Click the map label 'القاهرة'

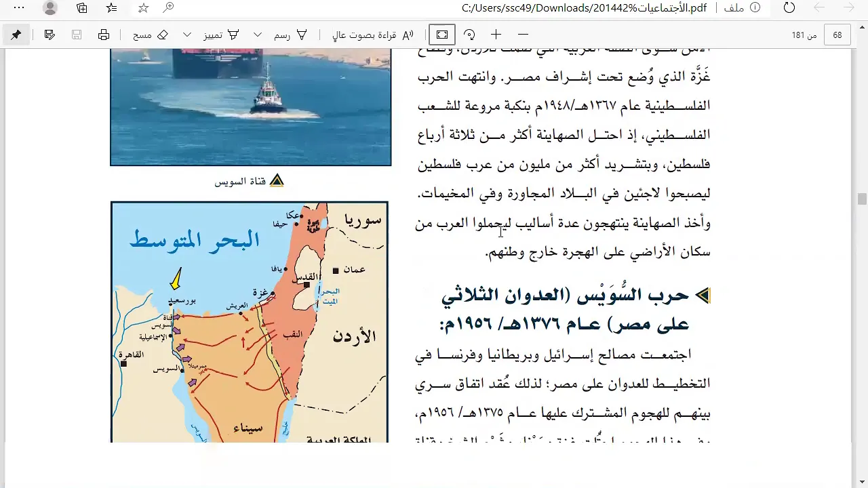coord(132,354)
